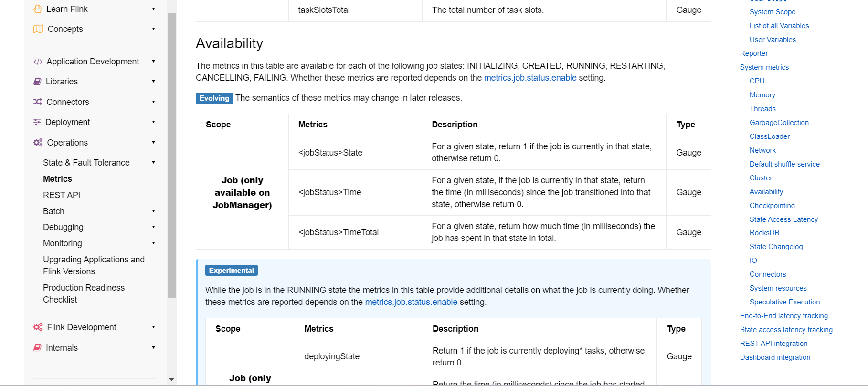Click the sidebar scroll down arrow
Screen dimensions: 868x386
click(172, 380)
